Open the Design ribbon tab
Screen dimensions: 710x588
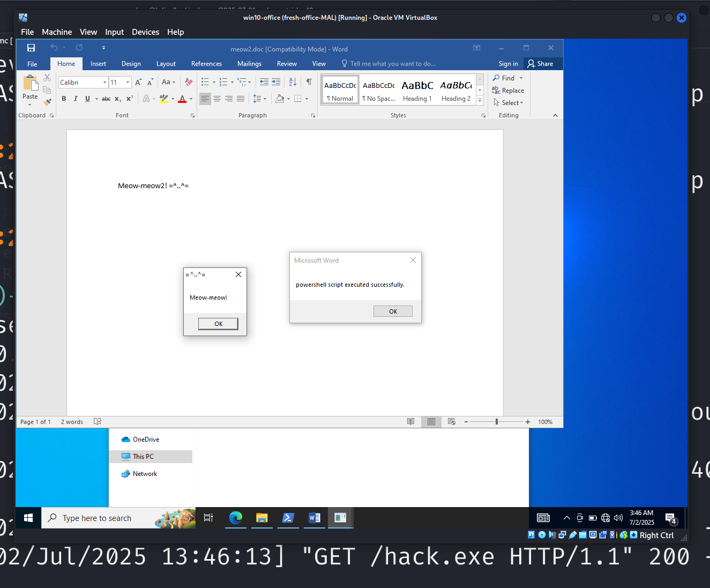131,64
